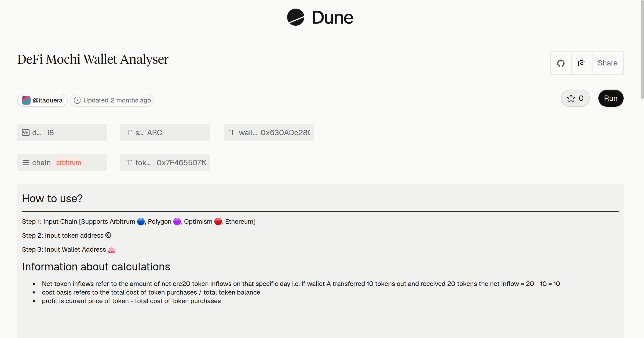Edit the decimals parameter field showing 18
This screenshot has height=338, width=644.
(62, 133)
